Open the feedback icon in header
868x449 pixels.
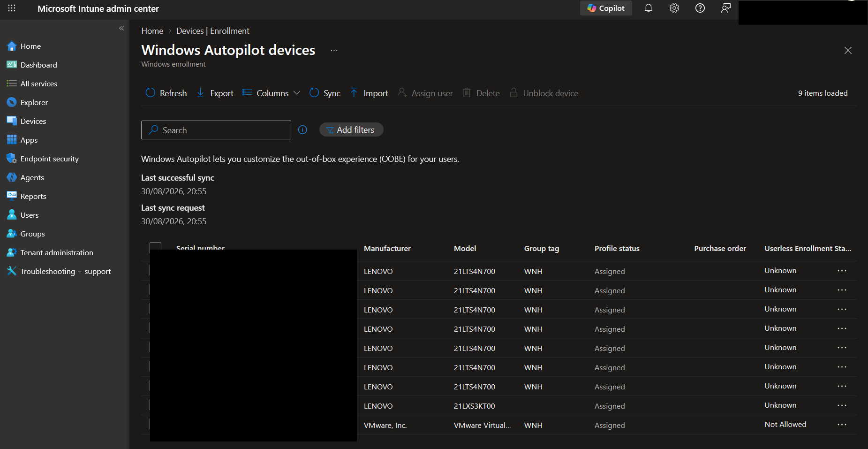(x=726, y=8)
